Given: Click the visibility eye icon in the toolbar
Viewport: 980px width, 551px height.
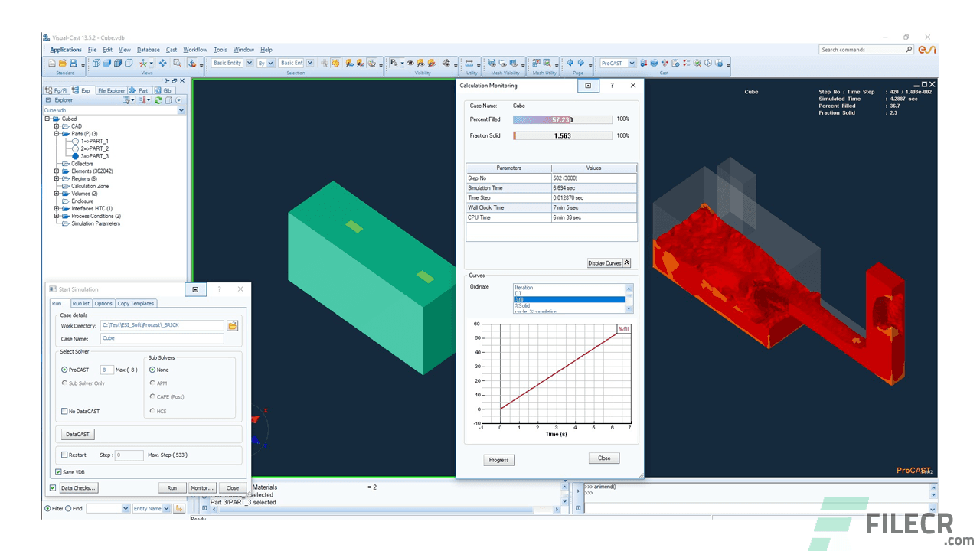Looking at the screenshot, I should [x=410, y=63].
